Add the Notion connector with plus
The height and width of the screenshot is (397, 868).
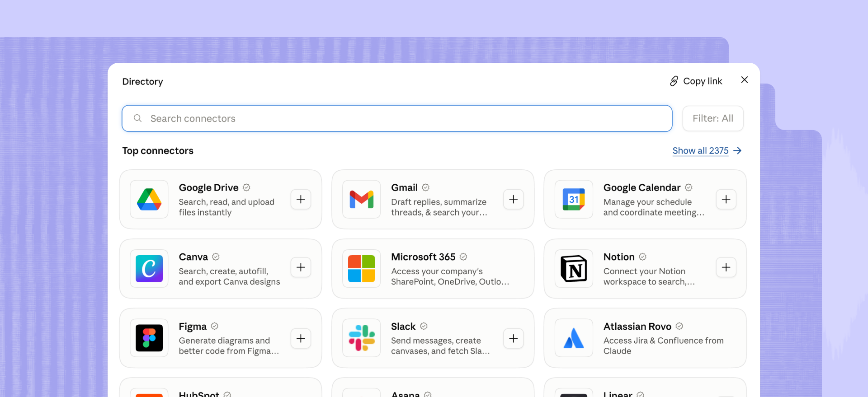[726, 267]
